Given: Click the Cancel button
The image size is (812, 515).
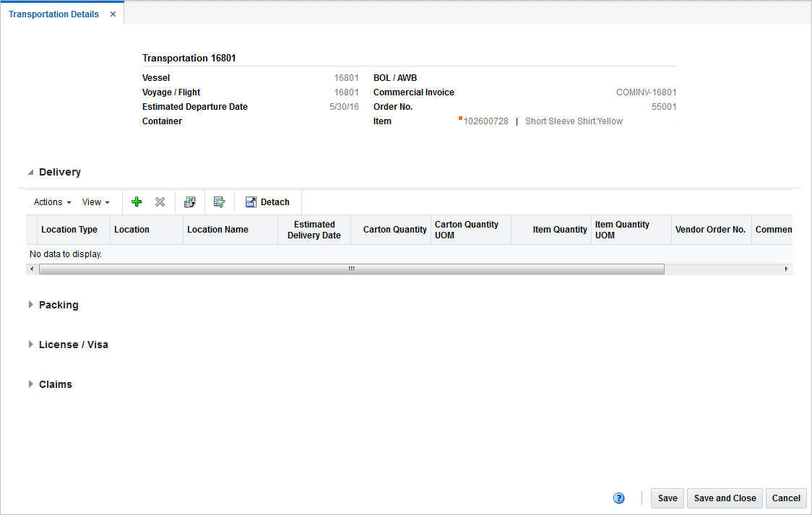Looking at the screenshot, I should pyautogui.click(x=785, y=498).
